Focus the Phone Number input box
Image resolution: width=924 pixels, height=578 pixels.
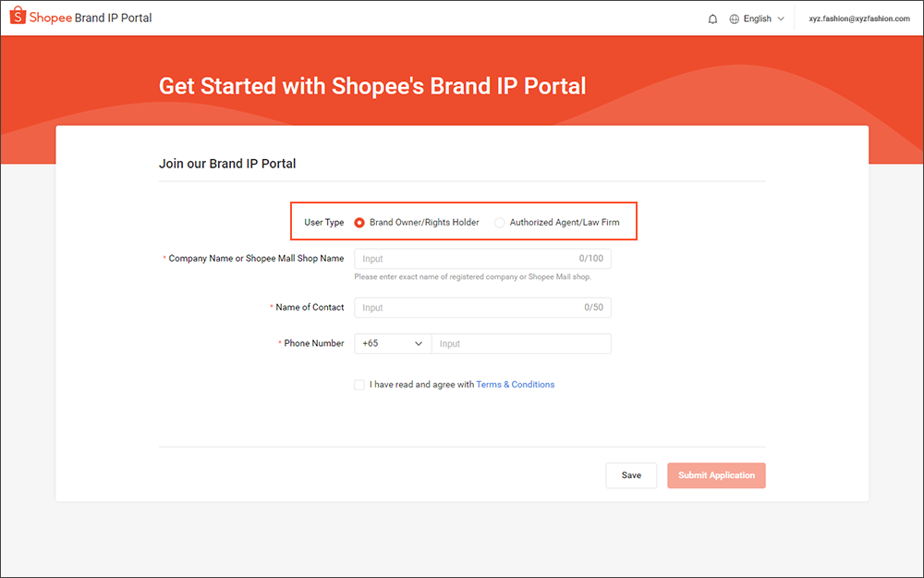pyautogui.click(x=520, y=343)
